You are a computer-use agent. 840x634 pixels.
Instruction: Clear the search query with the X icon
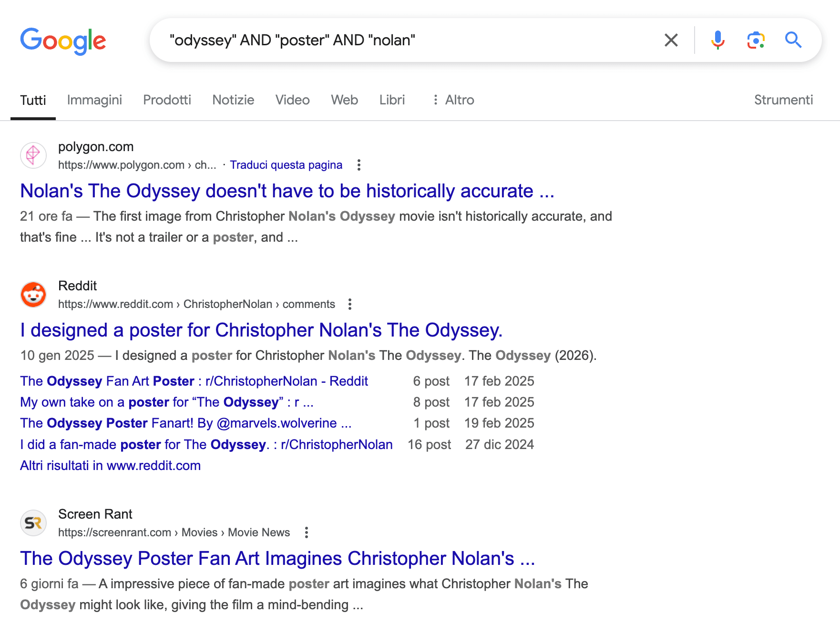coord(671,40)
